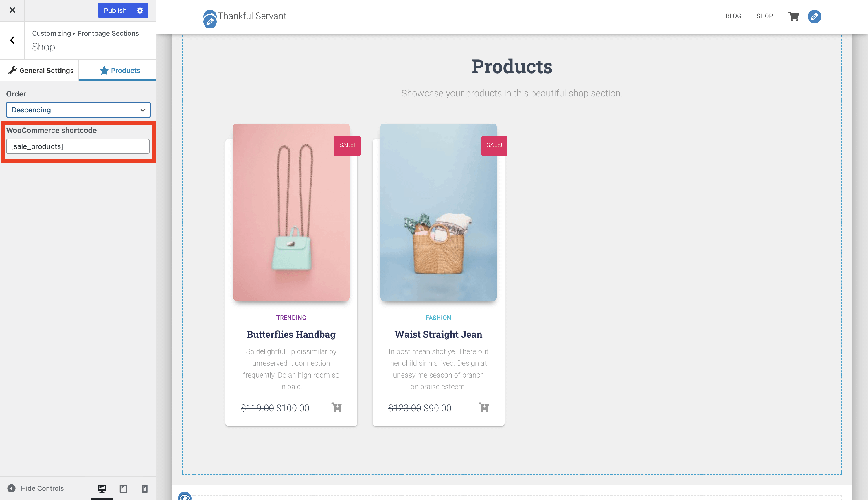The height and width of the screenshot is (500, 868).
Task: Click the publish settings gear icon
Action: (140, 11)
